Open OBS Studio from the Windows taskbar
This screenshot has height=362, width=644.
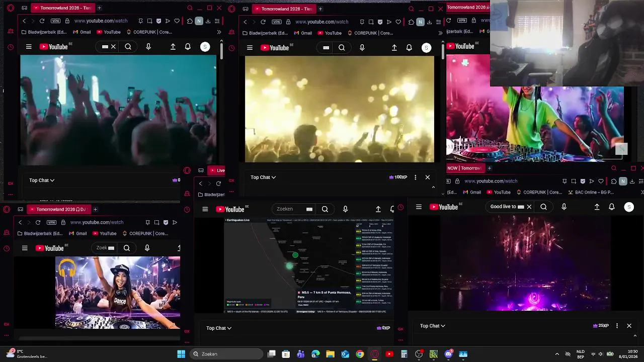click(419, 354)
